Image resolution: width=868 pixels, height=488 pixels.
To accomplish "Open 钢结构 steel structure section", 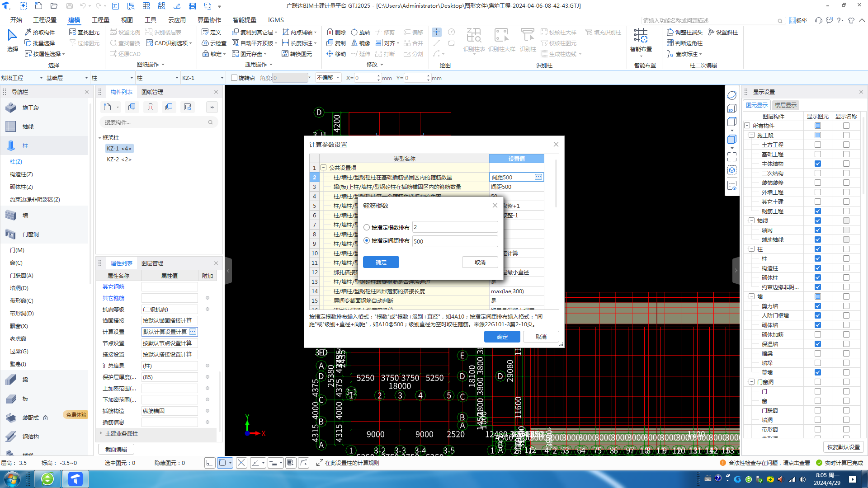I will click(x=44, y=436).
